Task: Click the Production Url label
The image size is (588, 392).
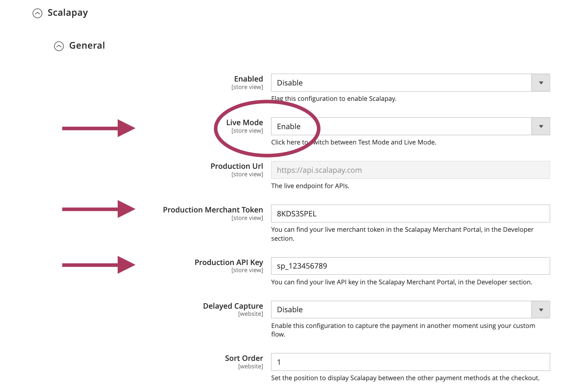Action: (237, 166)
